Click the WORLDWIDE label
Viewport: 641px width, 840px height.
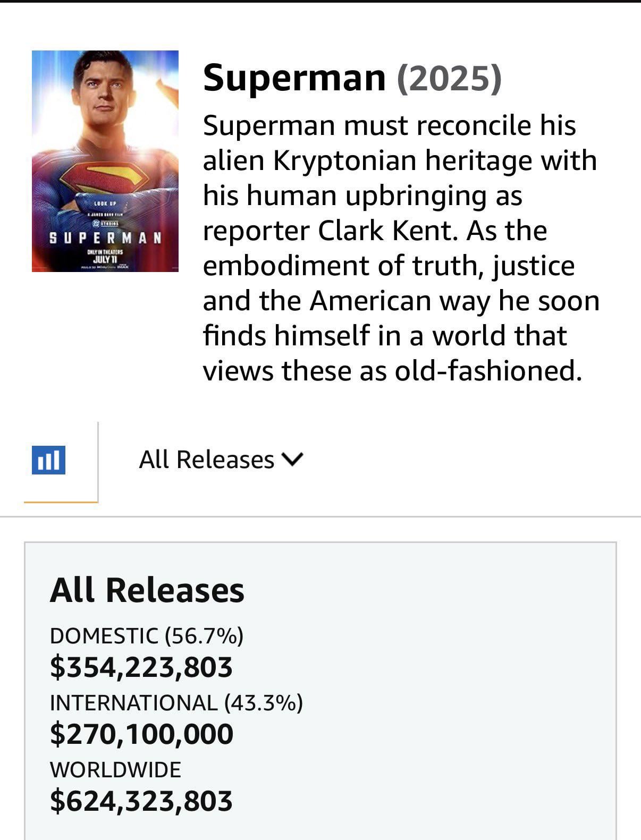(x=115, y=769)
